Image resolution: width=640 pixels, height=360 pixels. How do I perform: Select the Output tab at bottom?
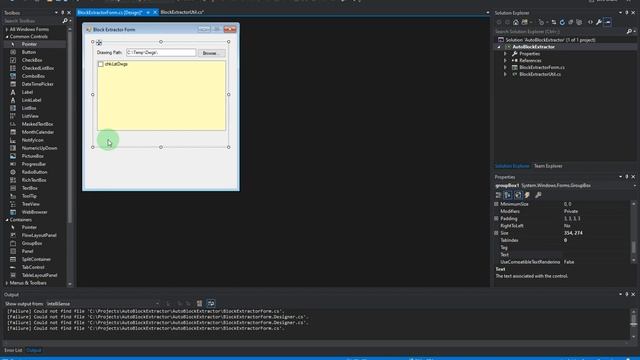[x=33, y=350]
